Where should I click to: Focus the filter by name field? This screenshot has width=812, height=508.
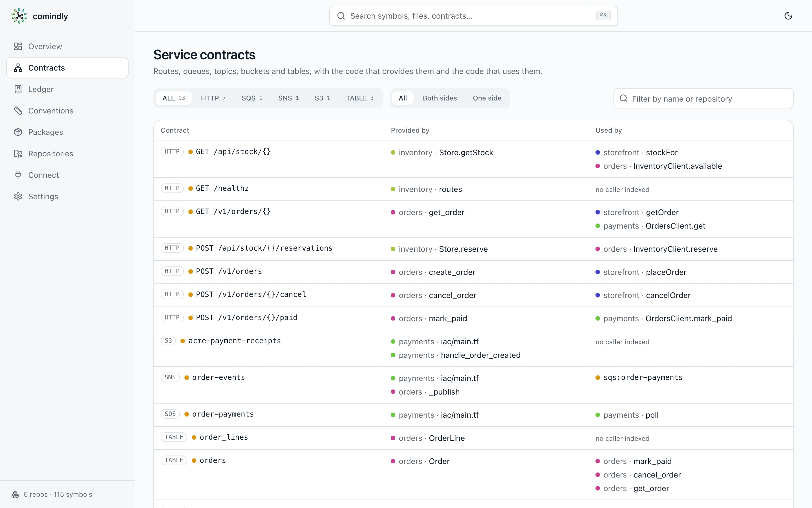tap(703, 98)
